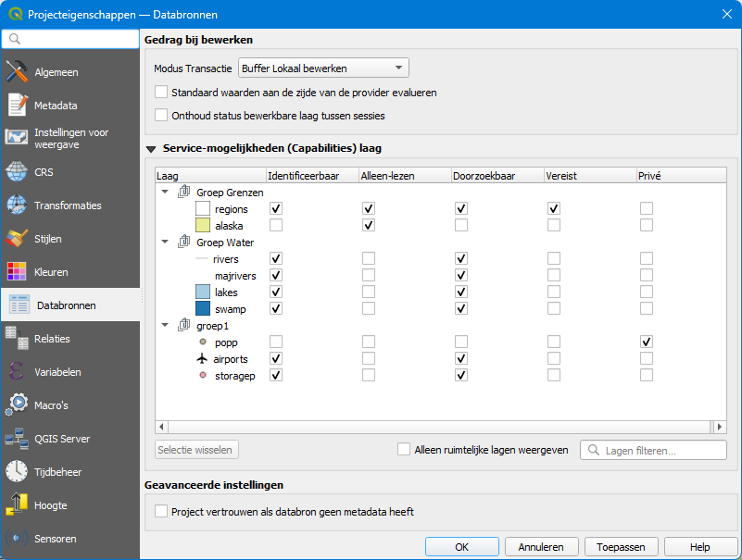This screenshot has height=560, width=742.
Task: Click the Relaties tables icon
Action: point(17,338)
